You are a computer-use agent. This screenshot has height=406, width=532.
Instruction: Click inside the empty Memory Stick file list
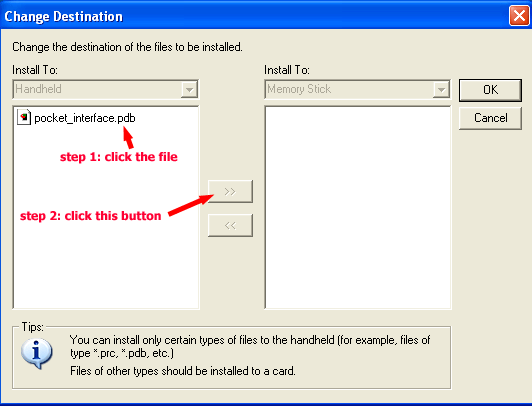pyautogui.click(x=358, y=208)
